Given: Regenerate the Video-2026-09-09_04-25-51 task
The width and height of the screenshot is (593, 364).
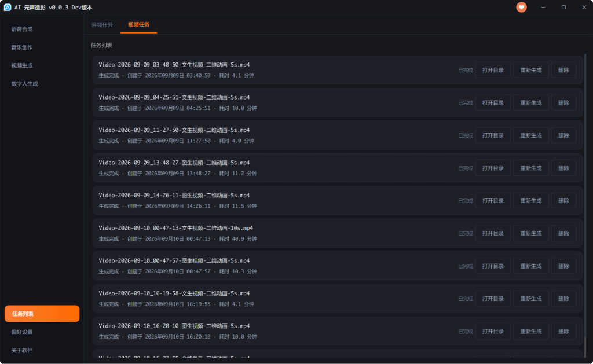Looking at the screenshot, I should point(530,103).
